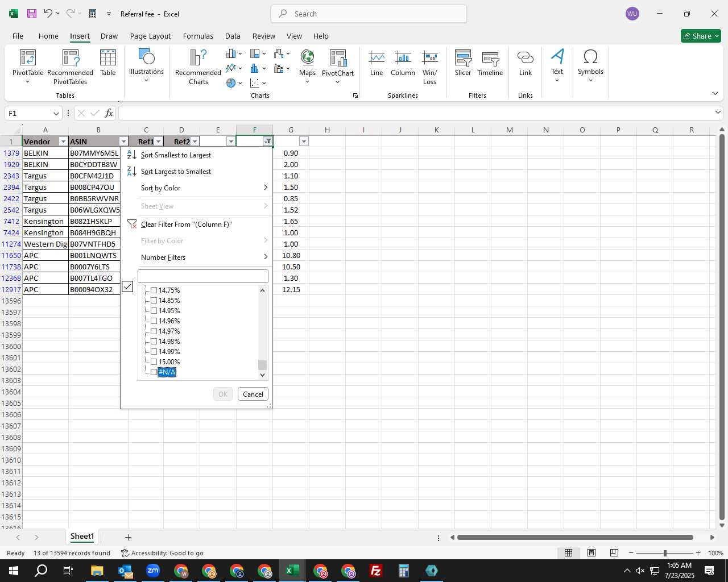Open Recommended PivotTables

[70, 67]
